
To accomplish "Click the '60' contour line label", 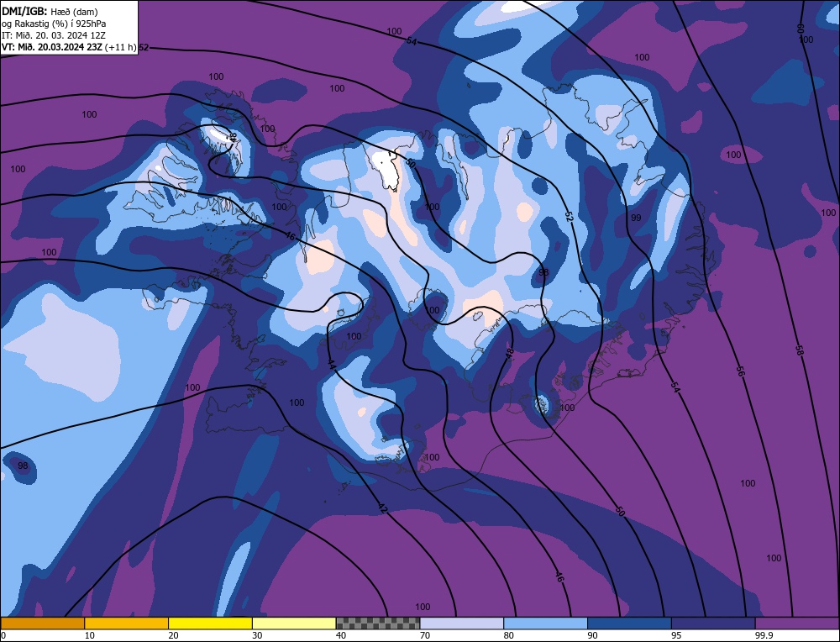I will click(x=801, y=29).
